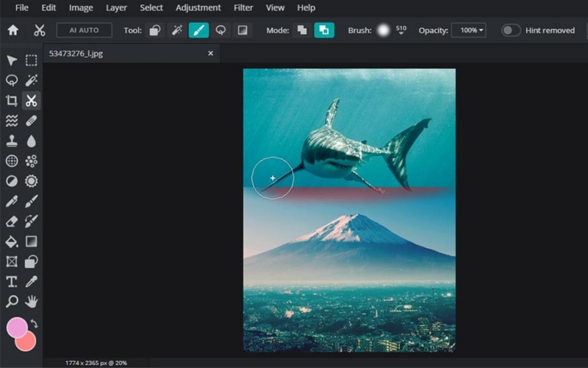The width and height of the screenshot is (588, 368).
Task: Select the Zoom magnifier tool
Action: (12, 302)
